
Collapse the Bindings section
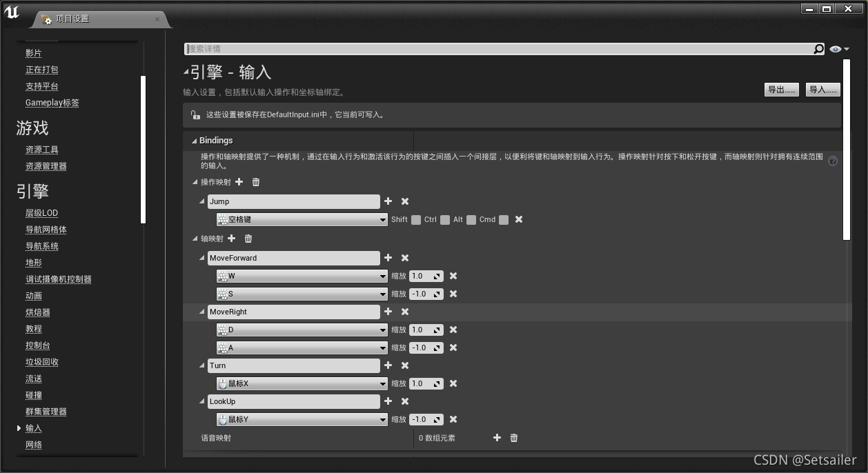[194, 141]
